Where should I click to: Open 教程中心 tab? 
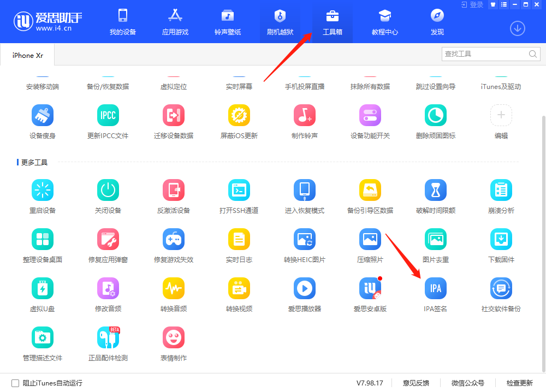385,22
